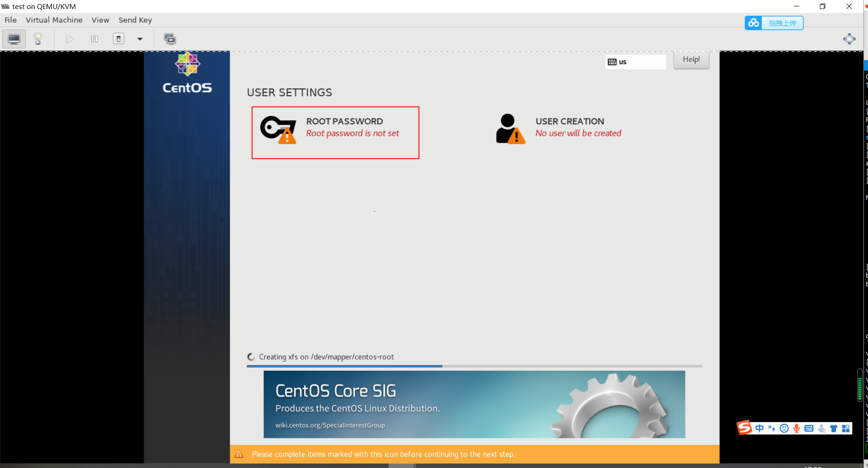Viewport: 868px width, 468px height.
Task: Open Sogou toolbox grid icon
Action: click(846, 428)
